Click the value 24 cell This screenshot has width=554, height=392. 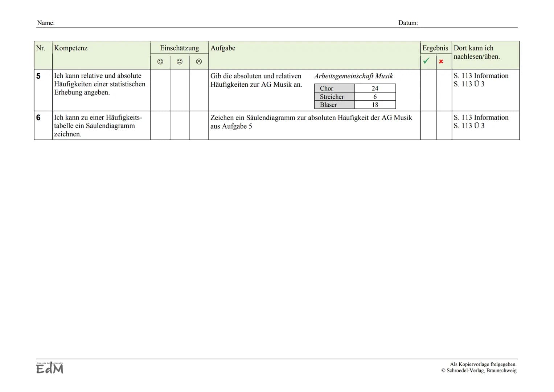[x=375, y=88]
